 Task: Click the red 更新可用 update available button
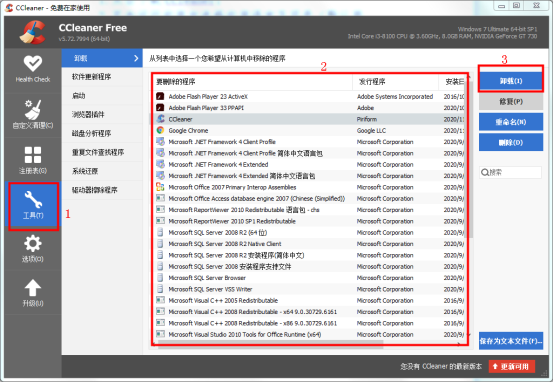coord(512,366)
